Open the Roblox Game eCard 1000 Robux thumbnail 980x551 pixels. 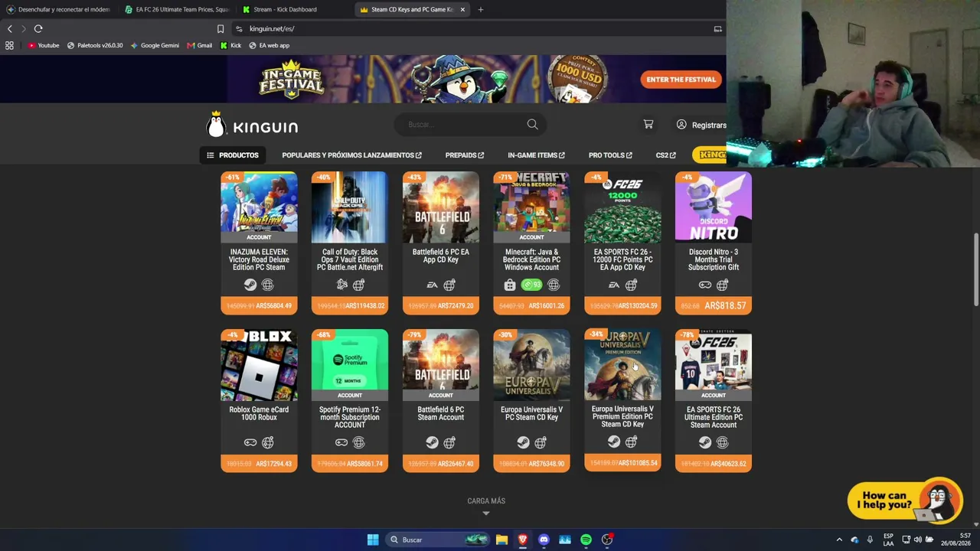click(259, 365)
